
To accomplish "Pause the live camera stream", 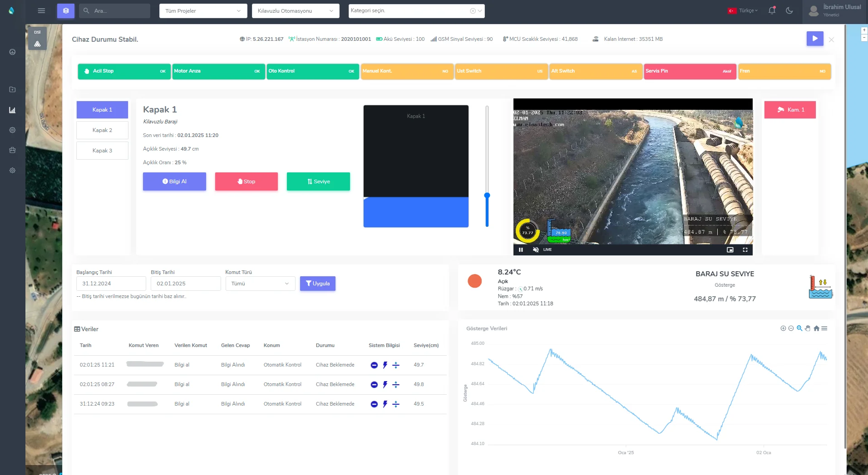I will [x=521, y=250].
